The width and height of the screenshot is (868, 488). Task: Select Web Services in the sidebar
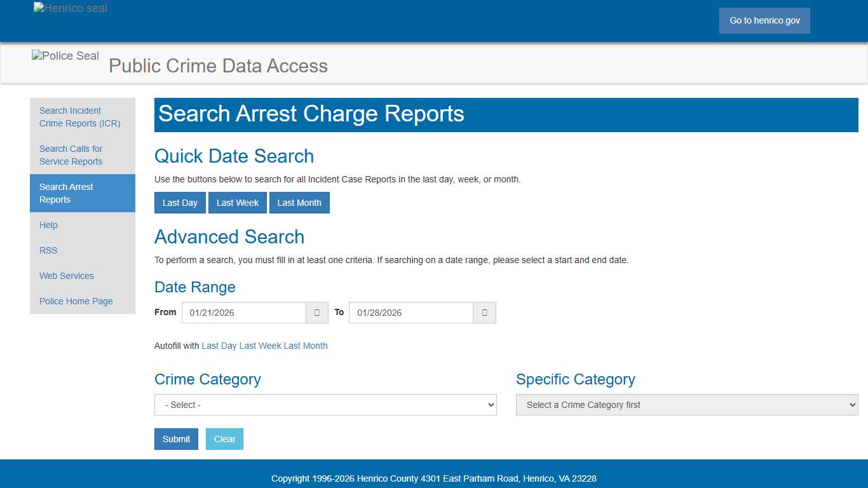pyautogui.click(x=66, y=276)
